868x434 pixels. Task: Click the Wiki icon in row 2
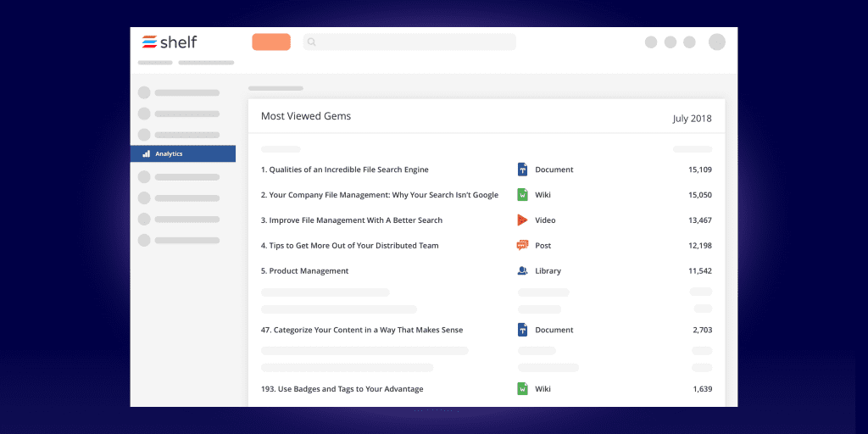tap(522, 195)
